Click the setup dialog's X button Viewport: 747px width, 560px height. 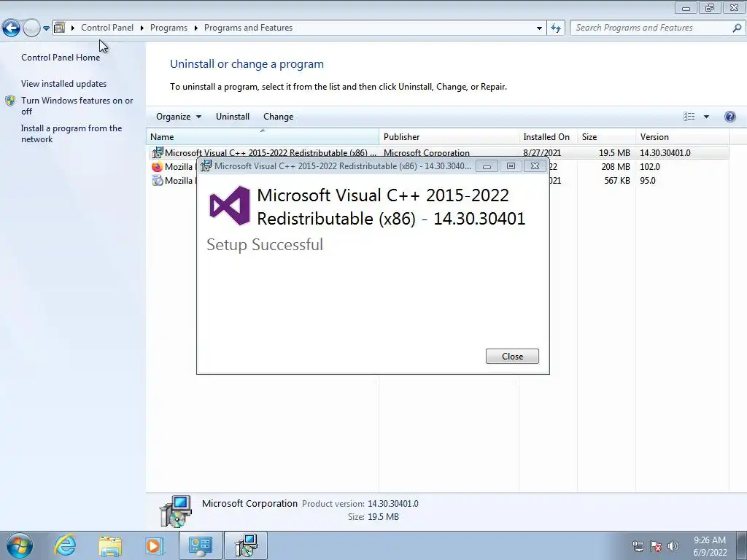pyautogui.click(x=535, y=166)
